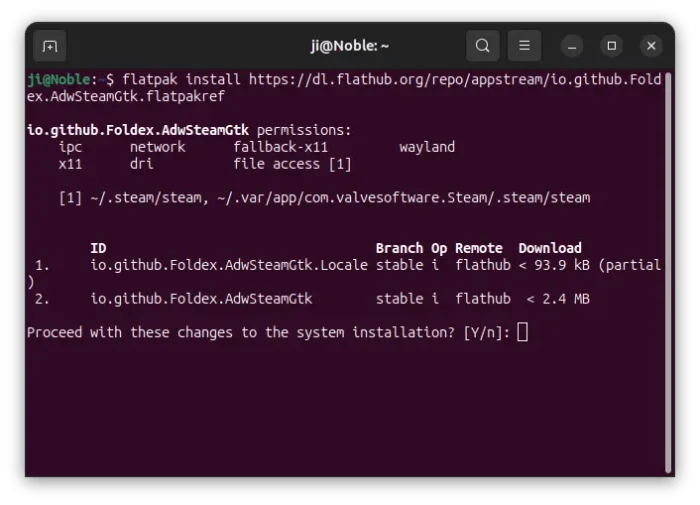Minimize the terminal window
Viewport: 700px width, 505px height.
pyautogui.click(x=572, y=46)
